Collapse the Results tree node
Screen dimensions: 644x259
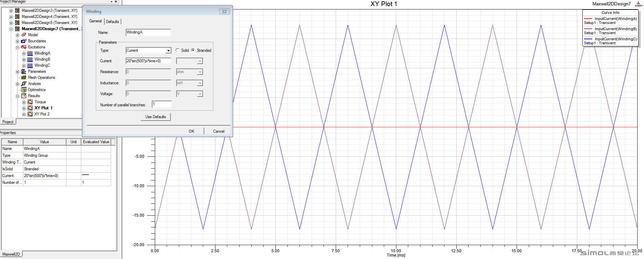pos(17,96)
